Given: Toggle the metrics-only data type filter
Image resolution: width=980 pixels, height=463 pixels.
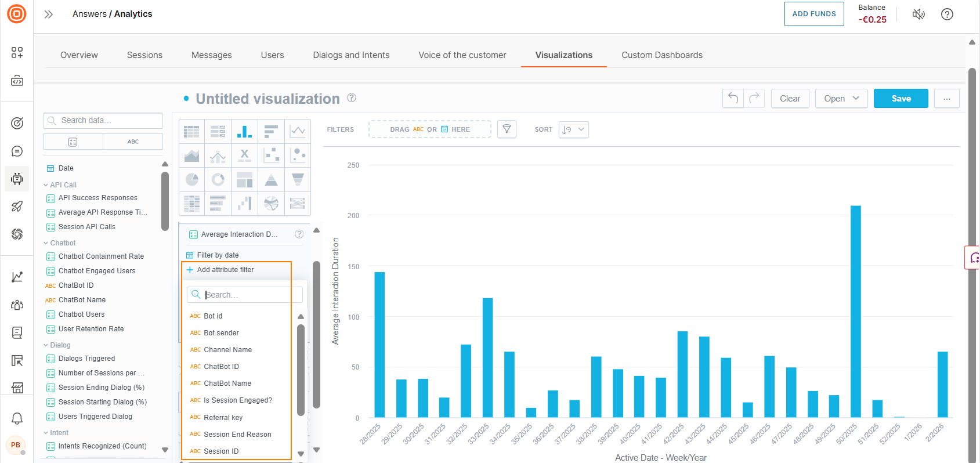Looking at the screenshot, I should (x=73, y=142).
